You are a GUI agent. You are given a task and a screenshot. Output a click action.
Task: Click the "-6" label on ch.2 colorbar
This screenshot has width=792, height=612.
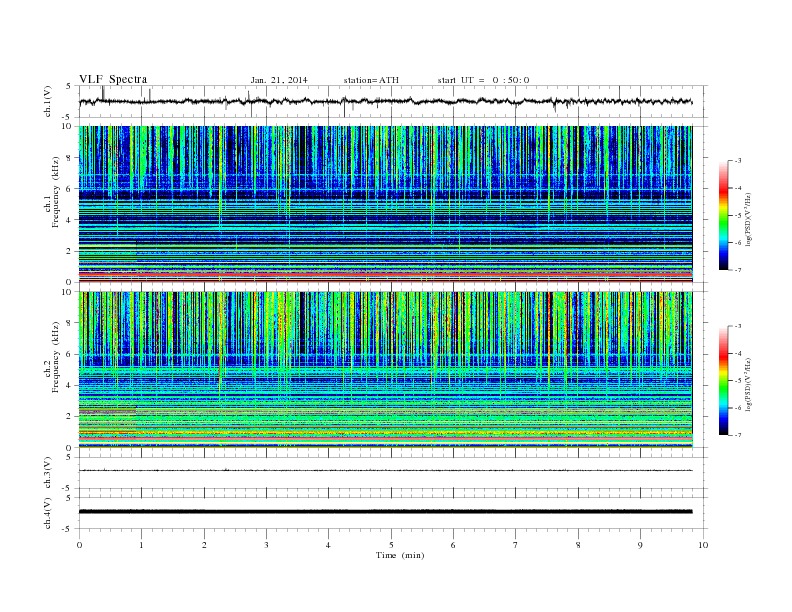(738, 408)
